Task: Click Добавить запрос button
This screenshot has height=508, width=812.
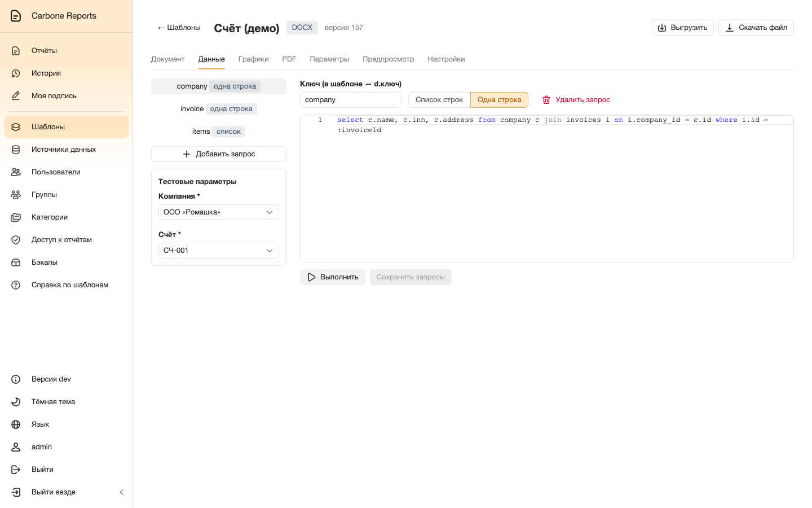Action: coord(219,154)
